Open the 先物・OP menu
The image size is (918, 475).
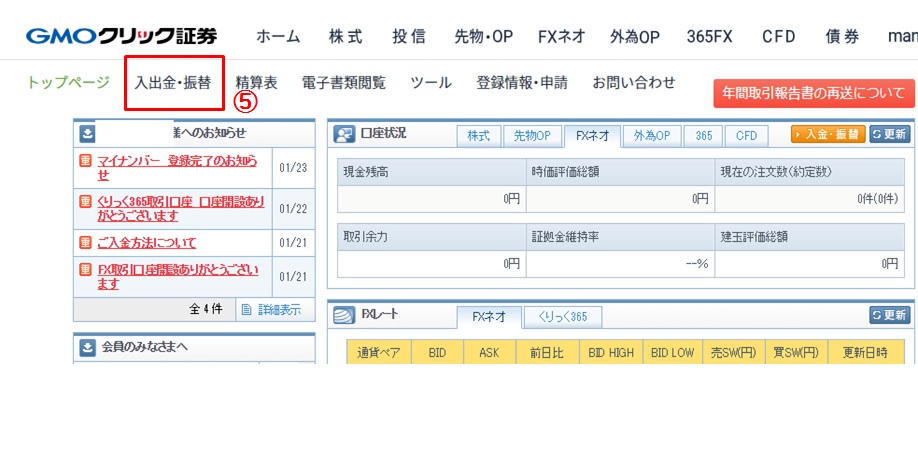(484, 37)
